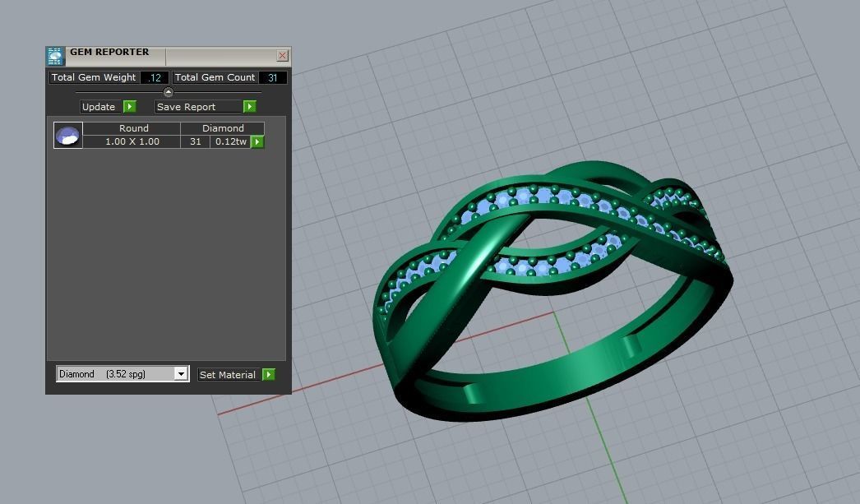Collapse panel using the round arrow handle
The width and height of the screenshot is (860, 504).
(x=169, y=91)
